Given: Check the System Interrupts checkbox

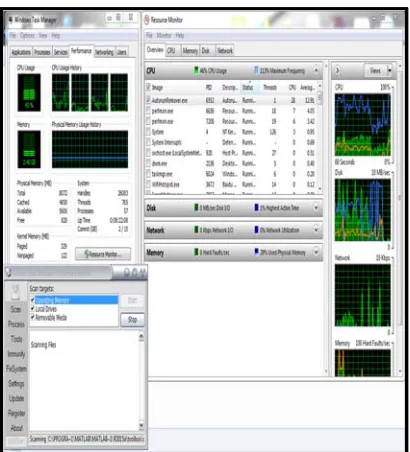Looking at the screenshot, I should point(149,142).
